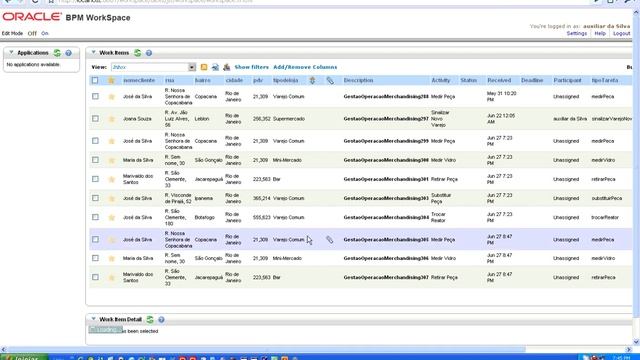Star the Merchandising301 Retirar Peça row
Screen dimensions: 640x360
(111, 179)
